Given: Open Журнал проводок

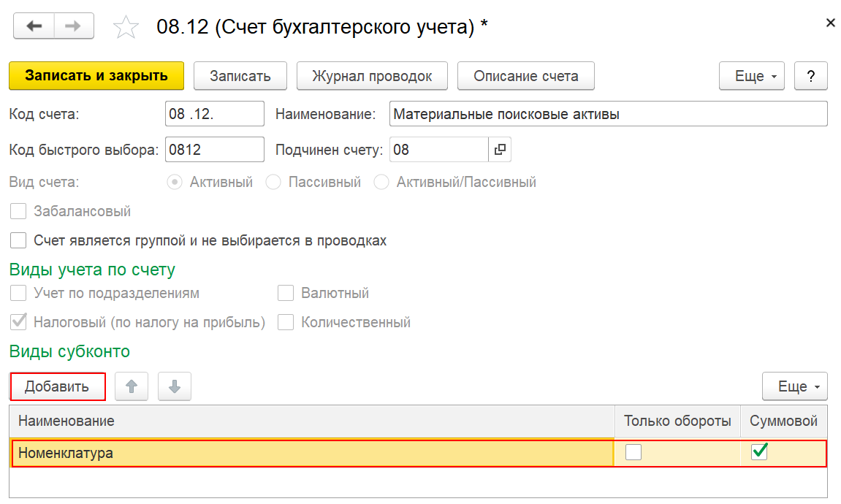Looking at the screenshot, I should coord(372,76).
